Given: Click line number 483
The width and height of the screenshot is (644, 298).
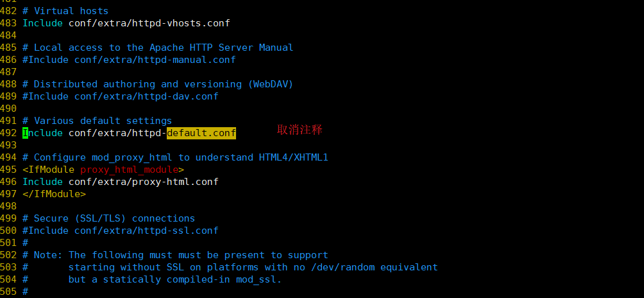Looking at the screenshot, I should [x=8, y=23].
